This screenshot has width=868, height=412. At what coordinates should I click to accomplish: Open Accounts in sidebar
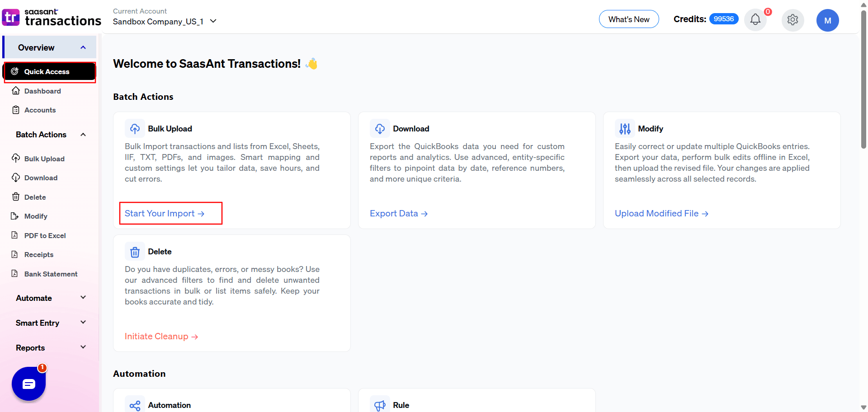pos(40,110)
